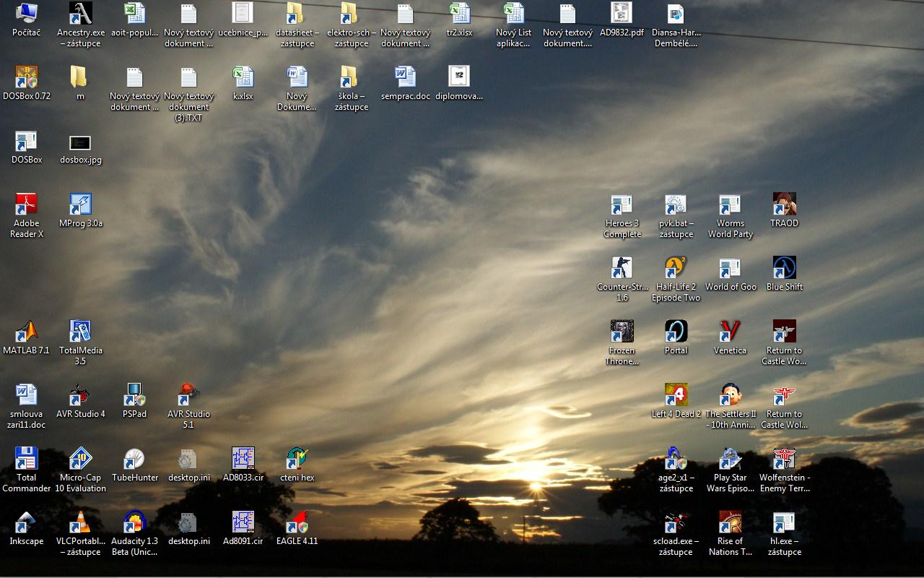Select the pvk.bat shortcut icon
Viewport: 924px width, 578px height.
tap(676, 204)
